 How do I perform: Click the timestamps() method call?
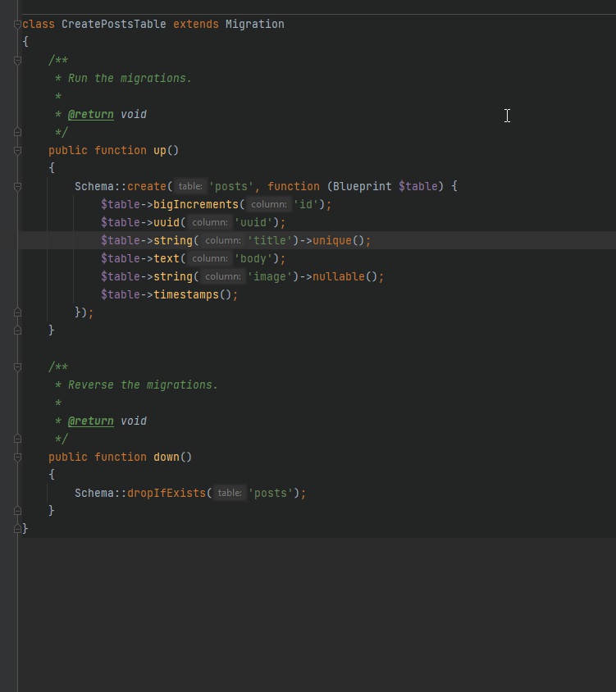tap(186, 295)
